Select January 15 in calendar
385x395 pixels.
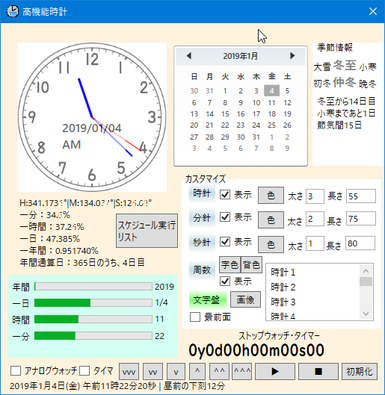pos(225,114)
